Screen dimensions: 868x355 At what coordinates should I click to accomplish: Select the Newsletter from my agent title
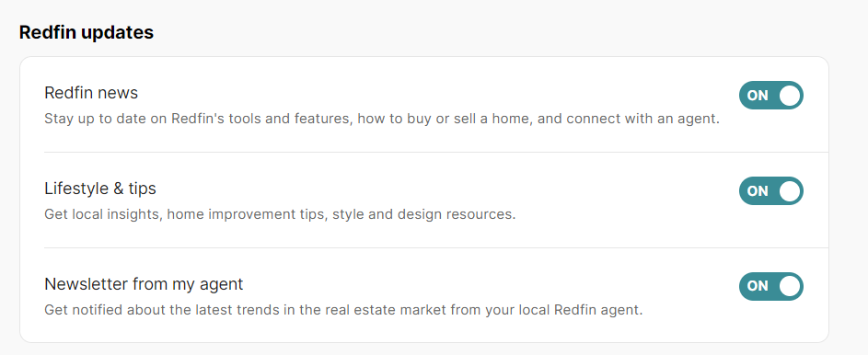coord(144,284)
